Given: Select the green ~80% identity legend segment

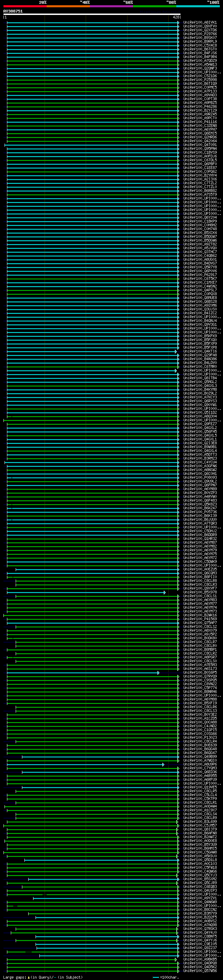Looking at the screenshot, I should (155, 6).
